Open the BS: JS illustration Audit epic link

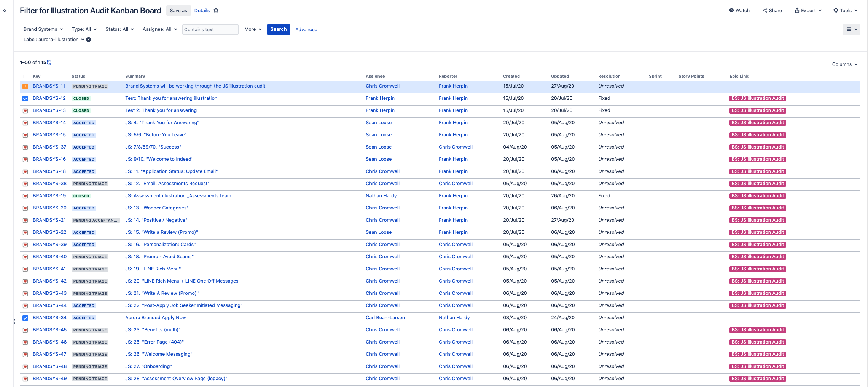click(757, 98)
